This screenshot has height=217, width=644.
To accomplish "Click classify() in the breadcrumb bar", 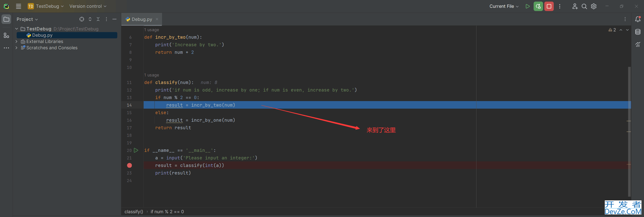I will coord(134,212).
